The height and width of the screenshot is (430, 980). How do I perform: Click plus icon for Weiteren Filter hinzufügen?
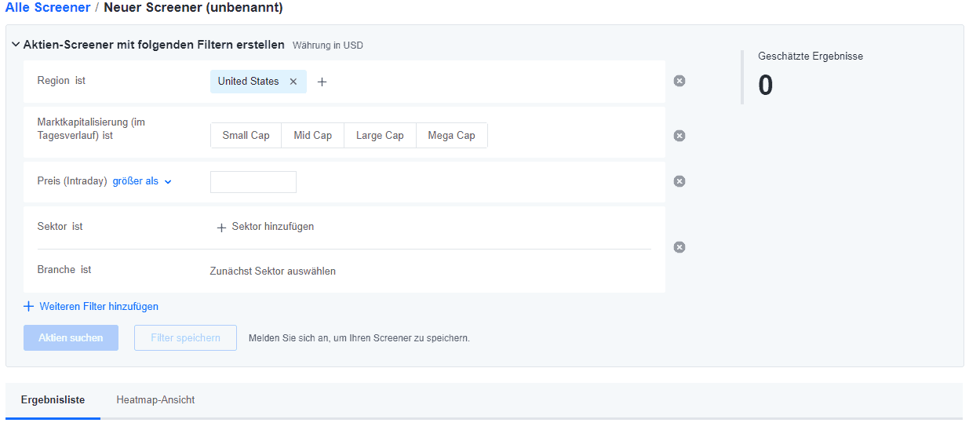point(29,307)
